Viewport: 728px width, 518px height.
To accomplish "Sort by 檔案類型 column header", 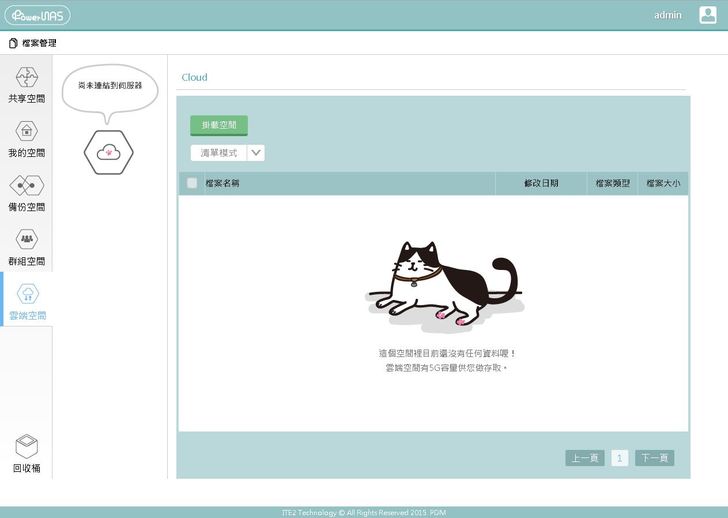I will point(613,183).
